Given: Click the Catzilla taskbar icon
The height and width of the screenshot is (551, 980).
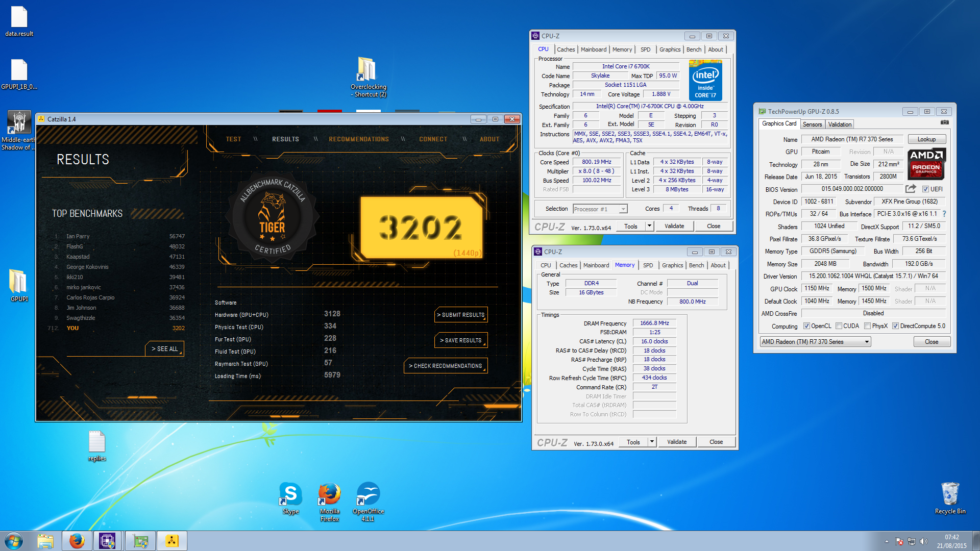Looking at the screenshot, I should 172,541.
